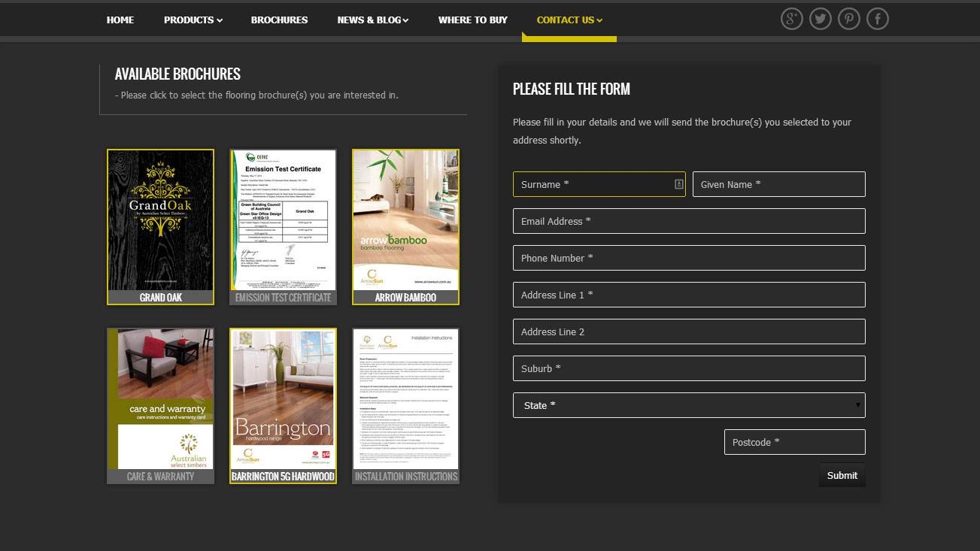Go to the Brochures page

point(279,20)
